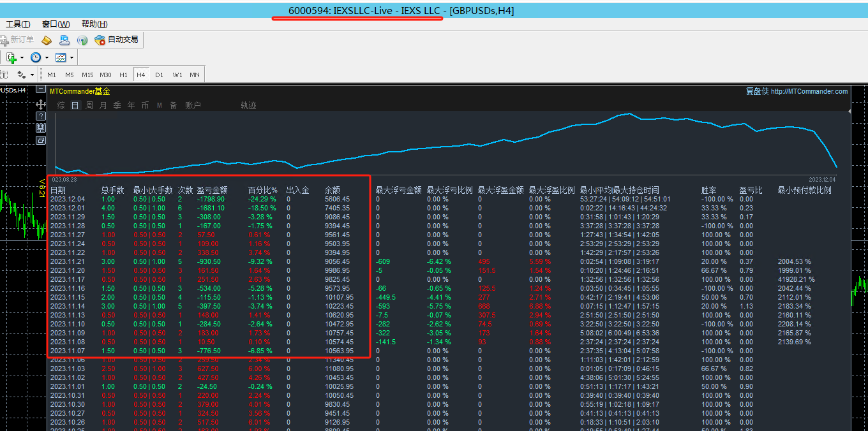Click the 总手数 column header

pyautogui.click(x=113, y=190)
